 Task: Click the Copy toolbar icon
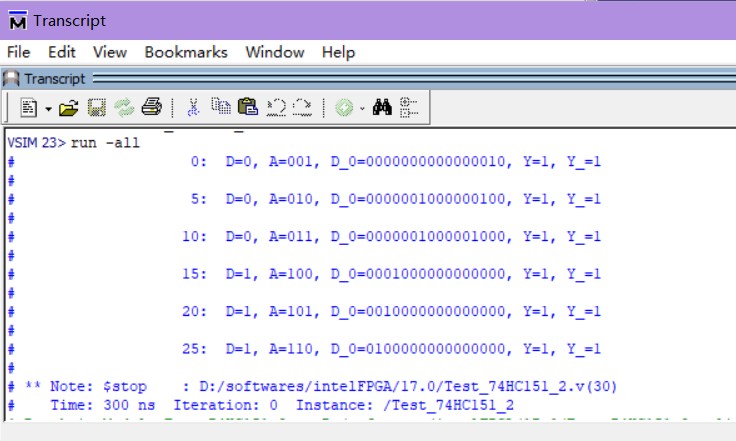pyautogui.click(x=221, y=106)
